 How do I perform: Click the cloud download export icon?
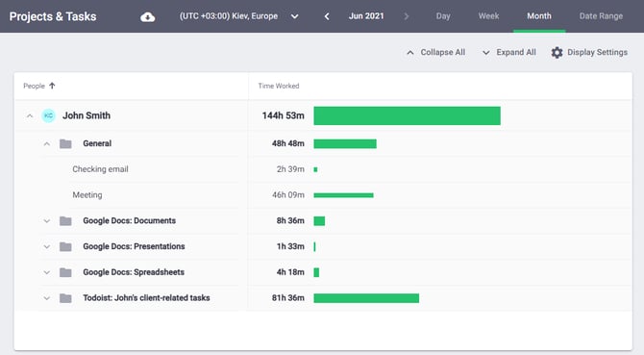coord(147,17)
